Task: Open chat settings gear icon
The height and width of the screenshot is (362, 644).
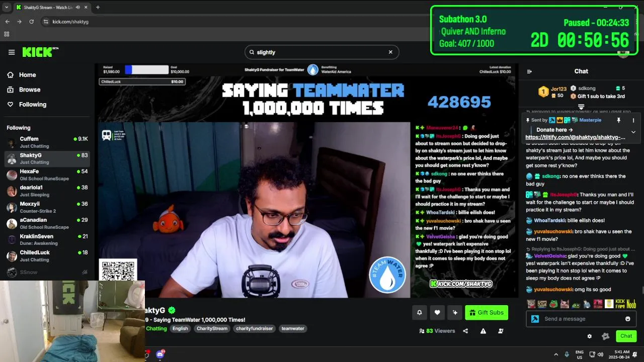Action: tap(590, 336)
